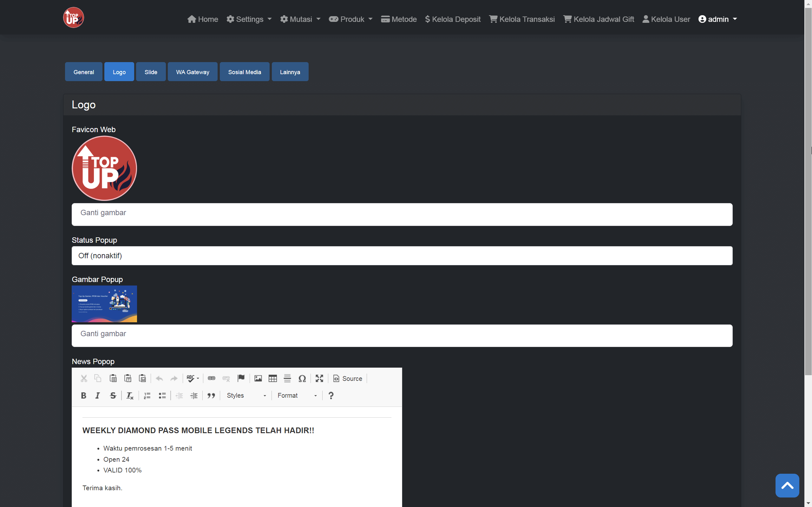Toggle bold formatting in the editor
812x507 pixels.
pyautogui.click(x=83, y=395)
